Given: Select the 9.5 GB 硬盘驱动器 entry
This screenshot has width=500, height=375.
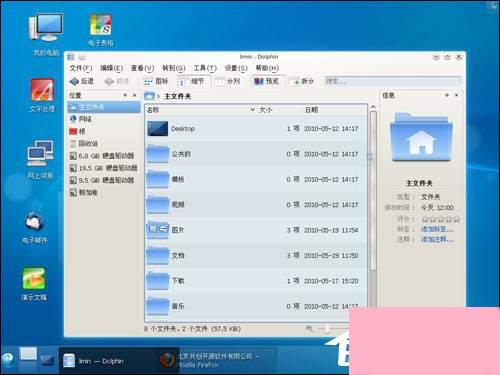Looking at the screenshot, I should click(x=104, y=180).
